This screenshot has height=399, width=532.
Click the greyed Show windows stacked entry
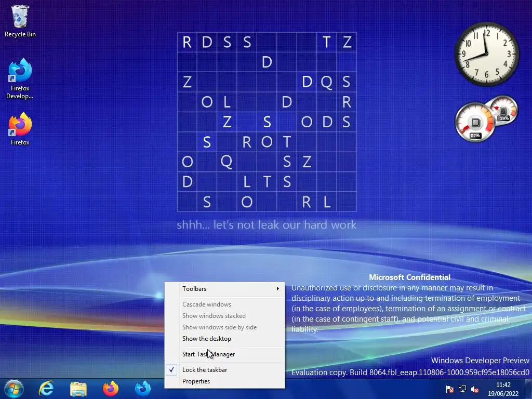[x=224, y=316]
